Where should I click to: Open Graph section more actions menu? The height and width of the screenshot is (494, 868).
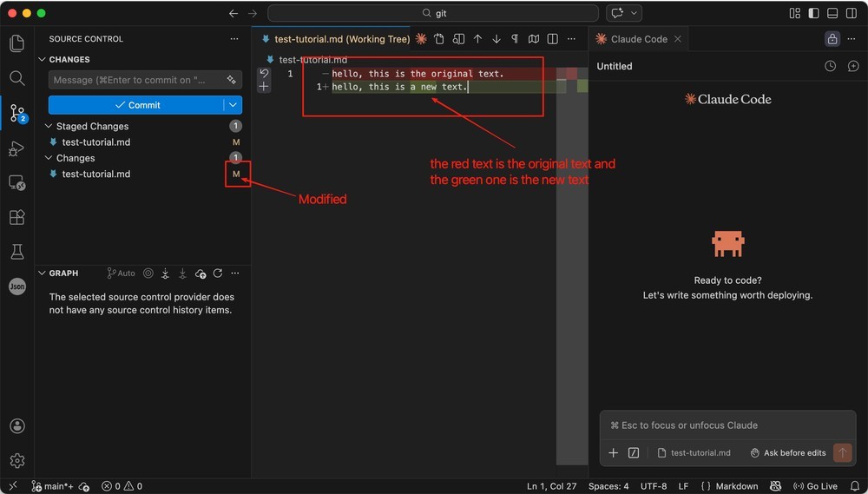[x=234, y=273]
